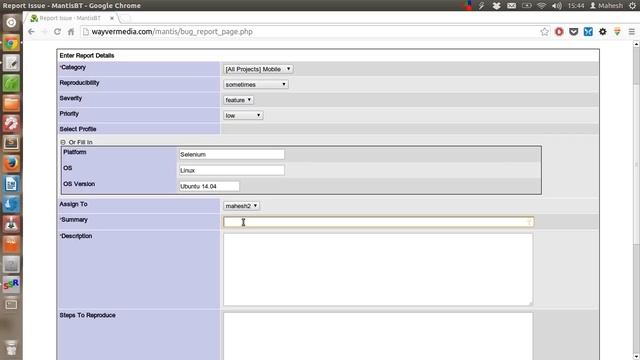The width and height of the screenshot is (640, 360).
Task: Collapse the Or Fill In section
Action: click(x=63, y=142)
